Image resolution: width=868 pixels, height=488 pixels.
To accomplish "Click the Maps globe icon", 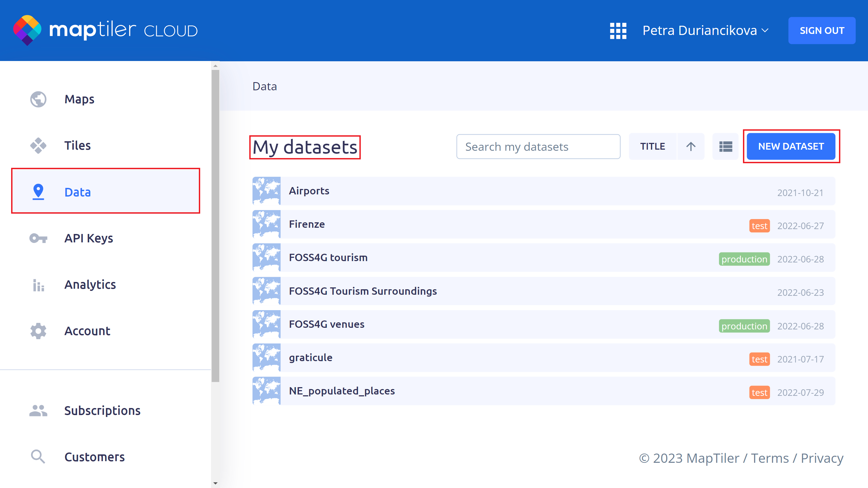I will (x=38, y=99).
